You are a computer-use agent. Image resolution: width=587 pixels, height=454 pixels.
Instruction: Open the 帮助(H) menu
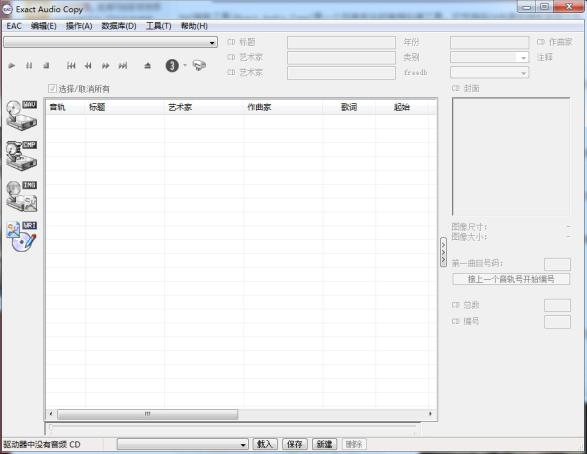coord(194,26)
